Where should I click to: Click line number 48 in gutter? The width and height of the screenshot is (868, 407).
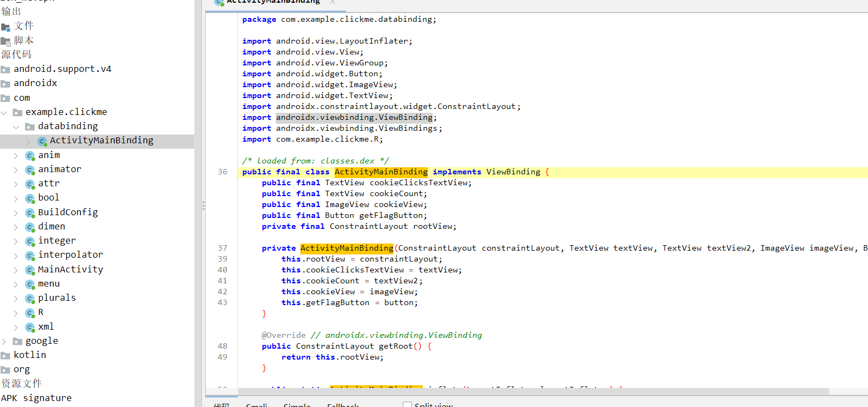(223, 347)
